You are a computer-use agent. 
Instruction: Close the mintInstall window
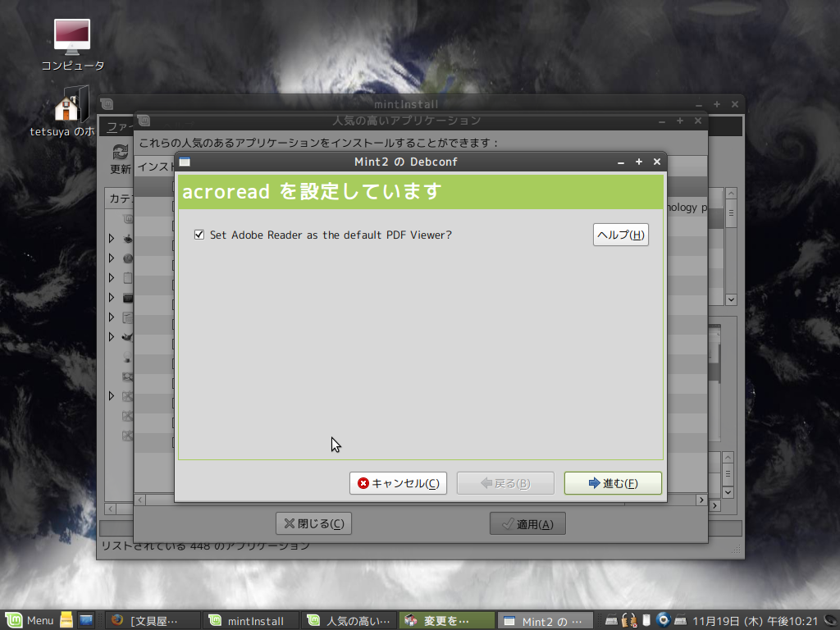pyautogui.click(x=735, y=104)
